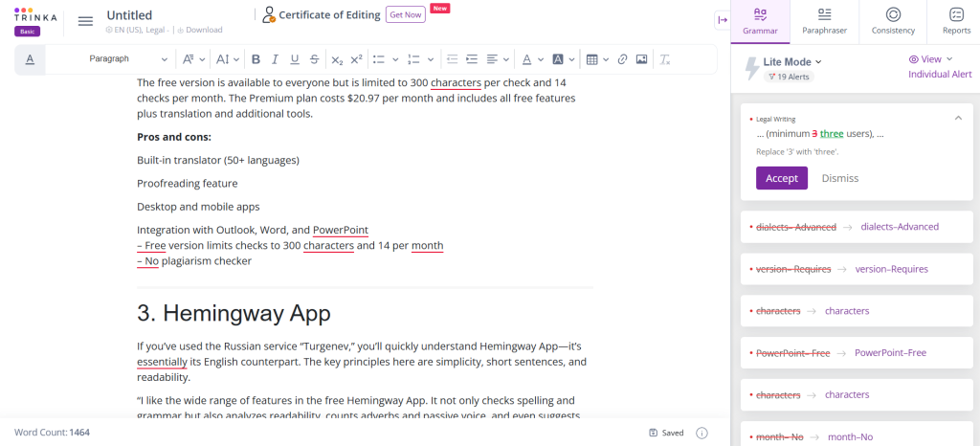
Task: Insert a bulleted list
Action: pos(379,59)
